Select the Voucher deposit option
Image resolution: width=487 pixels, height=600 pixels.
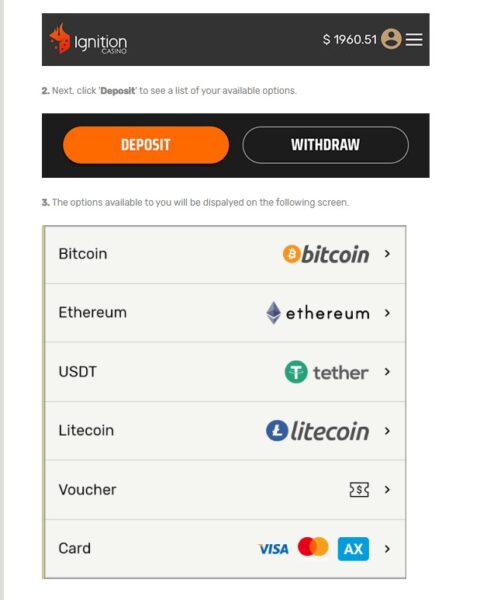225,490
